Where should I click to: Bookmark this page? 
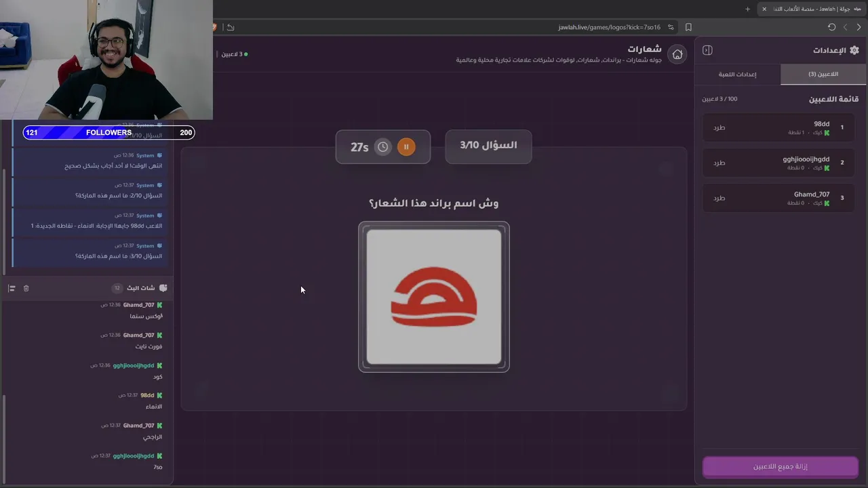[688, 27]
